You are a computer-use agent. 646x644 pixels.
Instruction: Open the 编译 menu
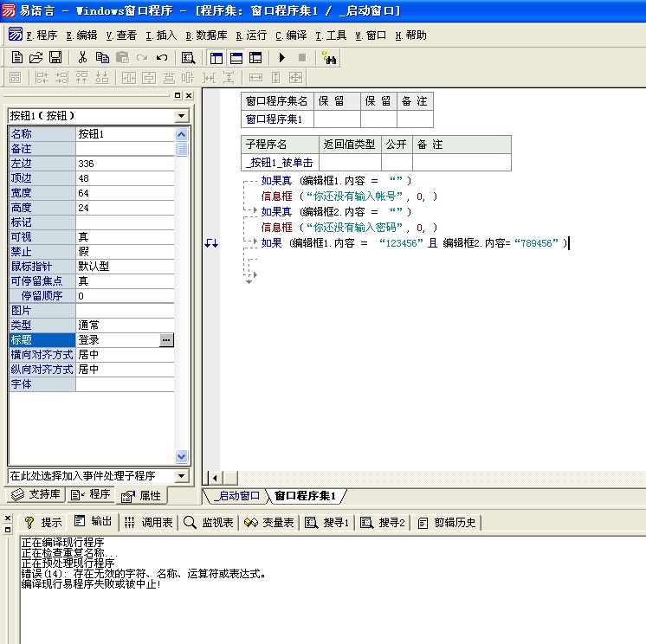[x=291, y=35]
